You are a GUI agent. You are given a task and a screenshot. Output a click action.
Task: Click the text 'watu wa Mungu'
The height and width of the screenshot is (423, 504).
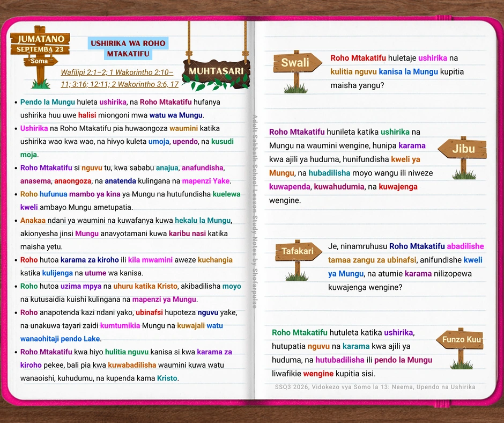tap(176, 115)
